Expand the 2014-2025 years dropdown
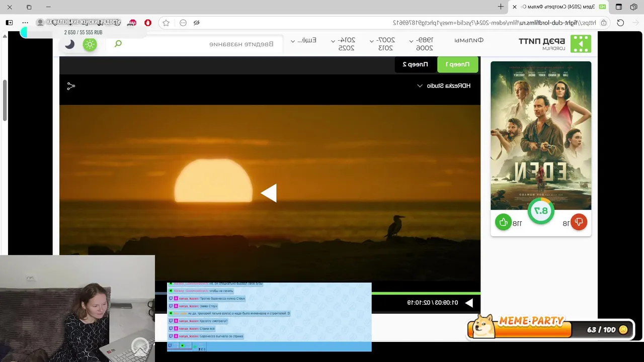The width and height of the screenshot is (644, 362). tap(343, 44)
